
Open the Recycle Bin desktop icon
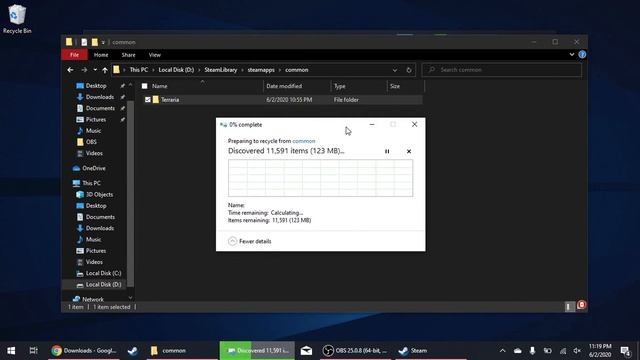tap(17, 19)
